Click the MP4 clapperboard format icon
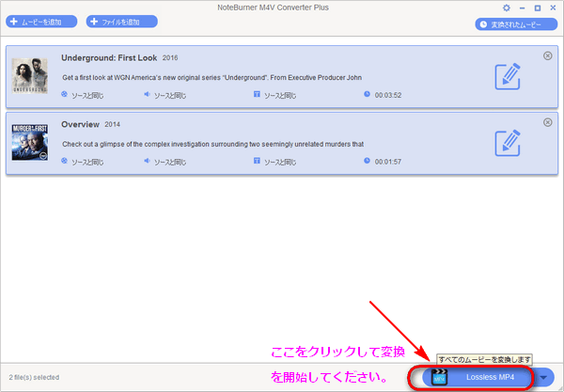The height and width of the screenshot is (392, 564). point(439,377)
